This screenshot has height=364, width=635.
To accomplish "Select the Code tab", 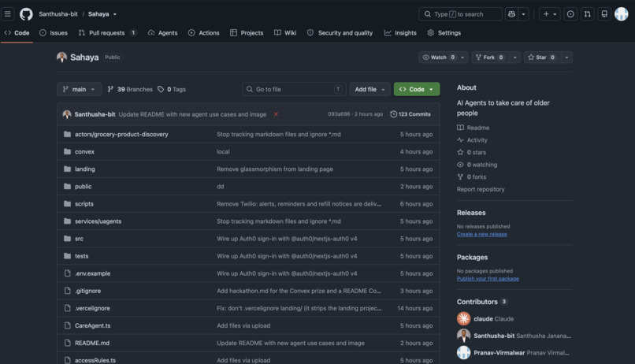I will click(17, 33).
